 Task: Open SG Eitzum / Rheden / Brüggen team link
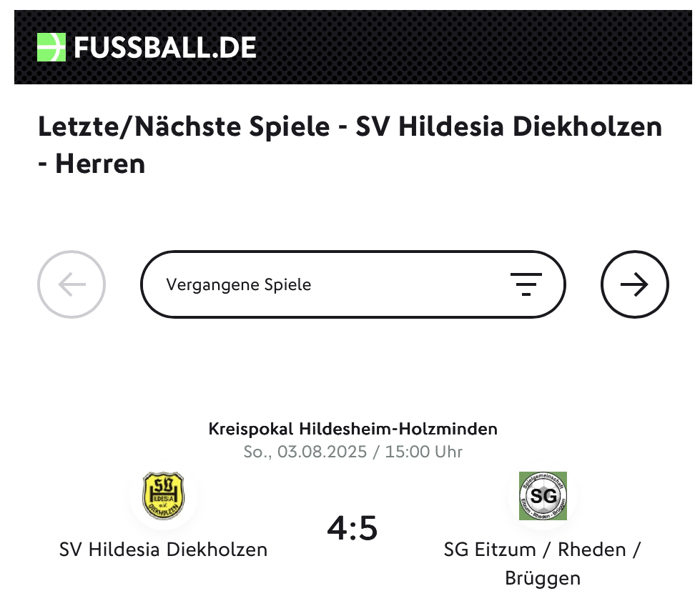[543, 564]
